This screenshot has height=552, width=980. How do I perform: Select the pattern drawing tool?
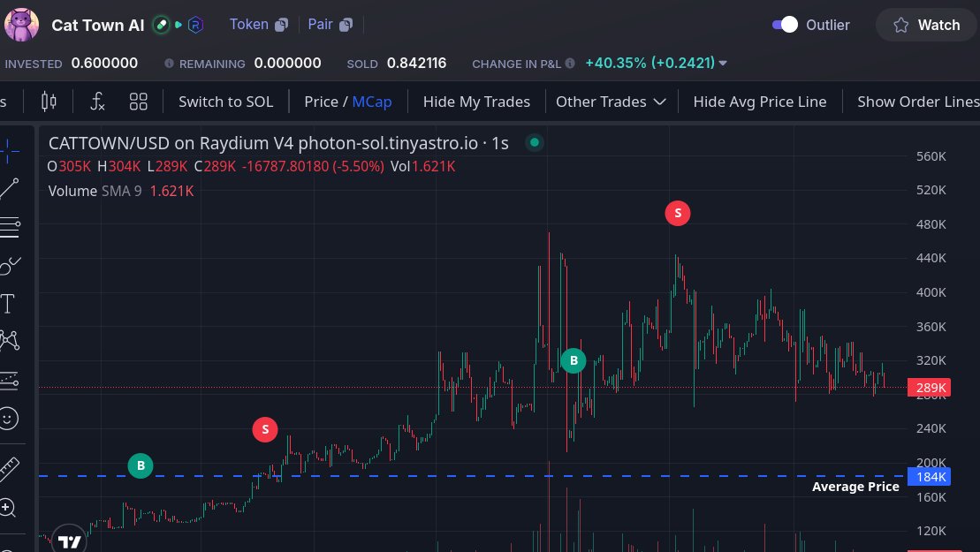click(10, 340)
